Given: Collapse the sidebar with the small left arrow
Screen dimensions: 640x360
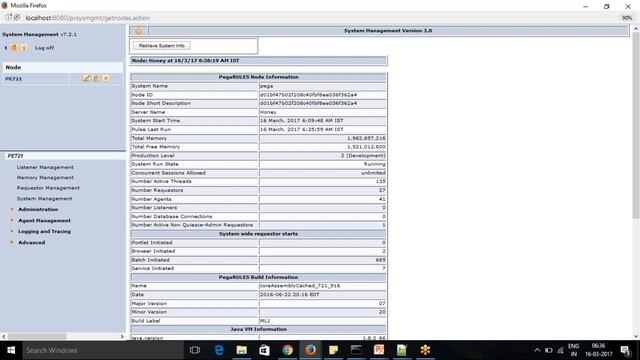Looking at the screenshot, I should [6, 48].
